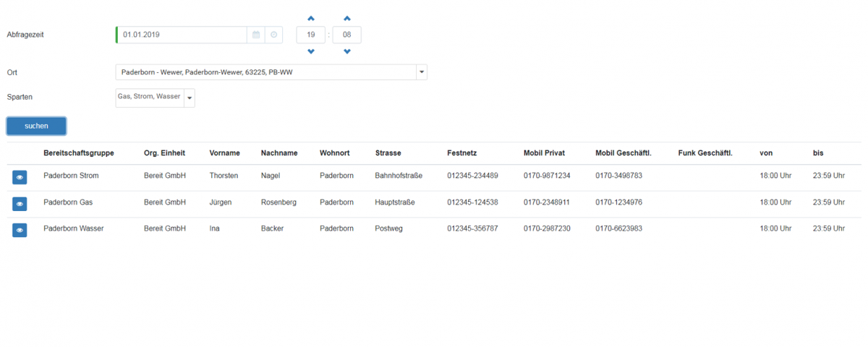Select the minute input showing 08
This screenshot has width=868, height=347.
[347, 35]
